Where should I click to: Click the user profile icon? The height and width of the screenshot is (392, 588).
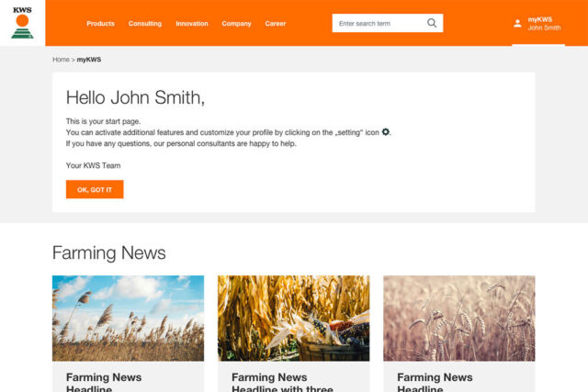517,23
